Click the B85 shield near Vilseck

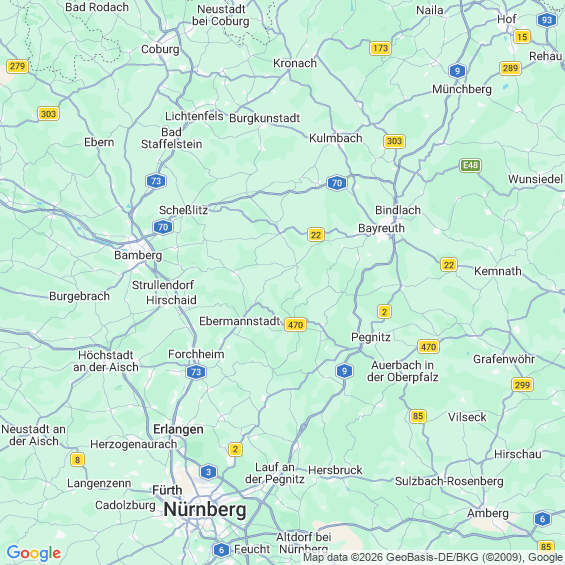pyautogui.click(x=418, y=416)
